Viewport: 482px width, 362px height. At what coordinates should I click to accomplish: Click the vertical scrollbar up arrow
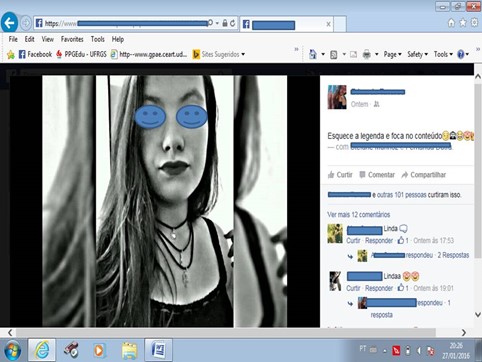coord(478,77)
